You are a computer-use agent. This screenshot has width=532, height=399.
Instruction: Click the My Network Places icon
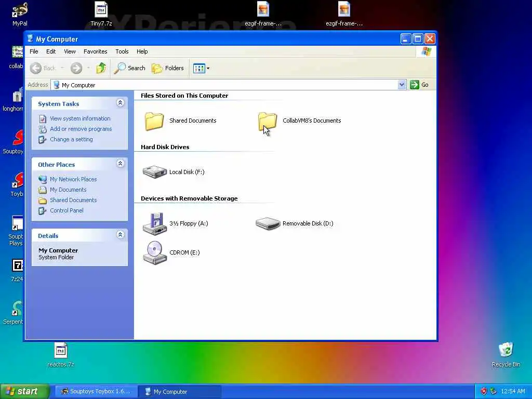pos(43,179)
